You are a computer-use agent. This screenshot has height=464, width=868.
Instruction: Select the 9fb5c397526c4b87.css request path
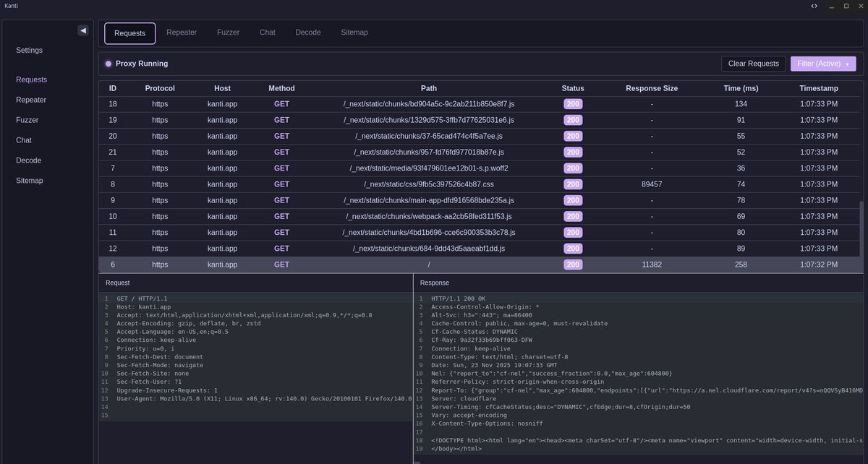pos(429,184)
